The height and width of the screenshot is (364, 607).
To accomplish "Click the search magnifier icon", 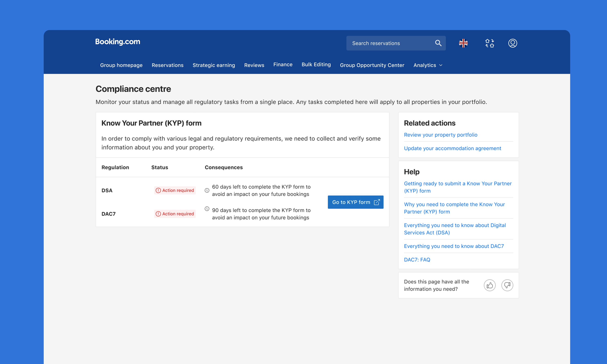I will (438, 43).
